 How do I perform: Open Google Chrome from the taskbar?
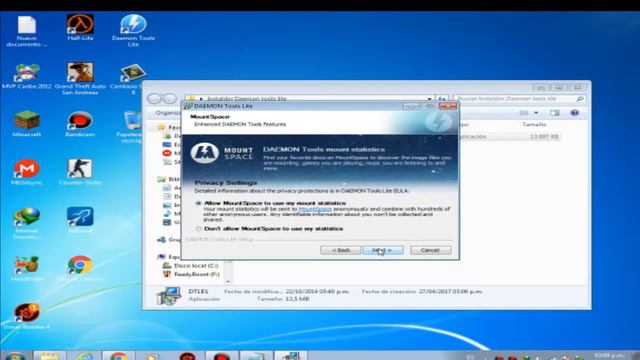pos(118,356)
